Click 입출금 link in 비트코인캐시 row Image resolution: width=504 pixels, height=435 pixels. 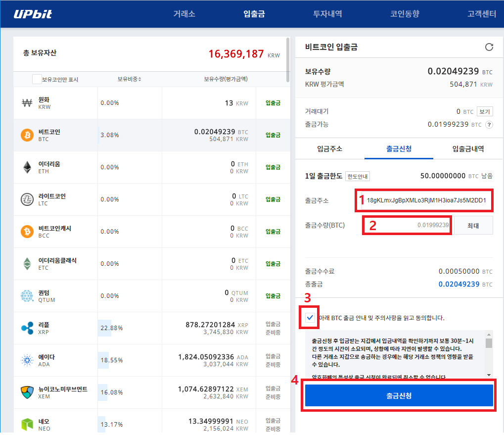pyautogui.click(x=273, y=232)
